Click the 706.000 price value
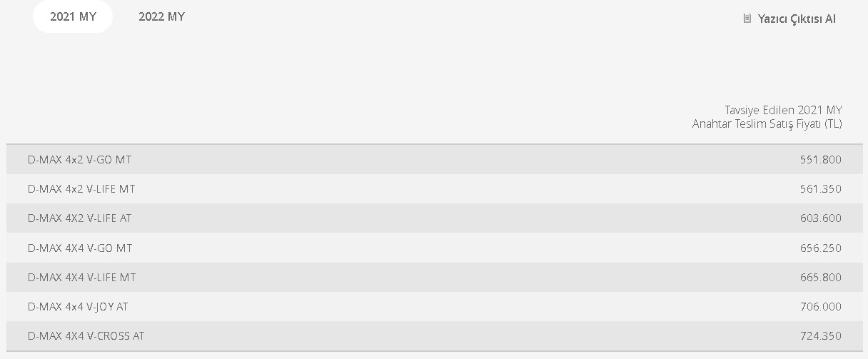868x359 pixels. pyautogui.click(x=821, y=306)
